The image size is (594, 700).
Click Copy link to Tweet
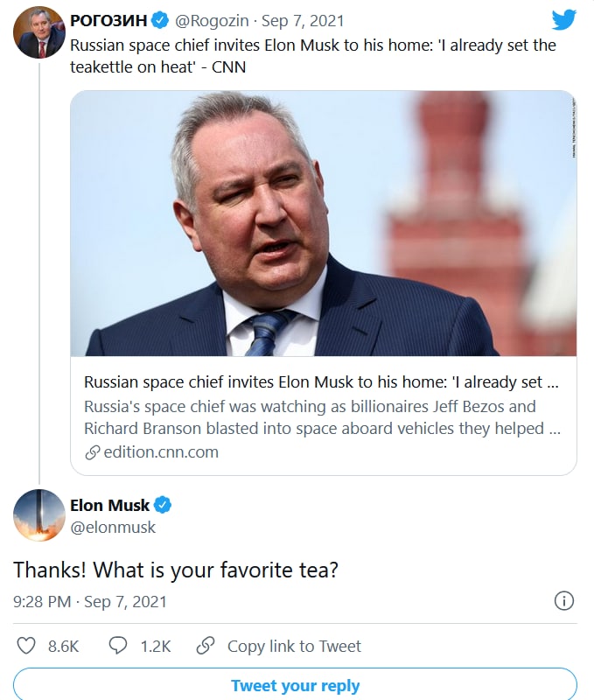coord(294,647)
